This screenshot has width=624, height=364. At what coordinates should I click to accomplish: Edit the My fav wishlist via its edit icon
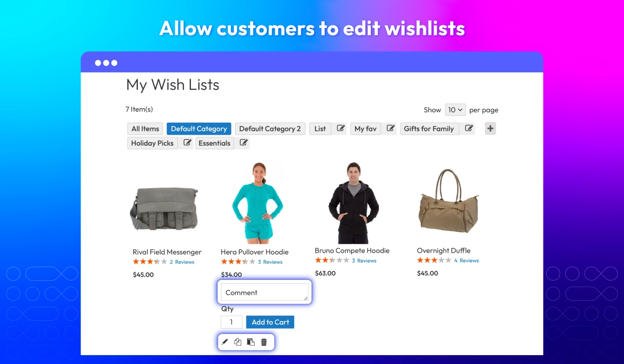tap(391, 128)
